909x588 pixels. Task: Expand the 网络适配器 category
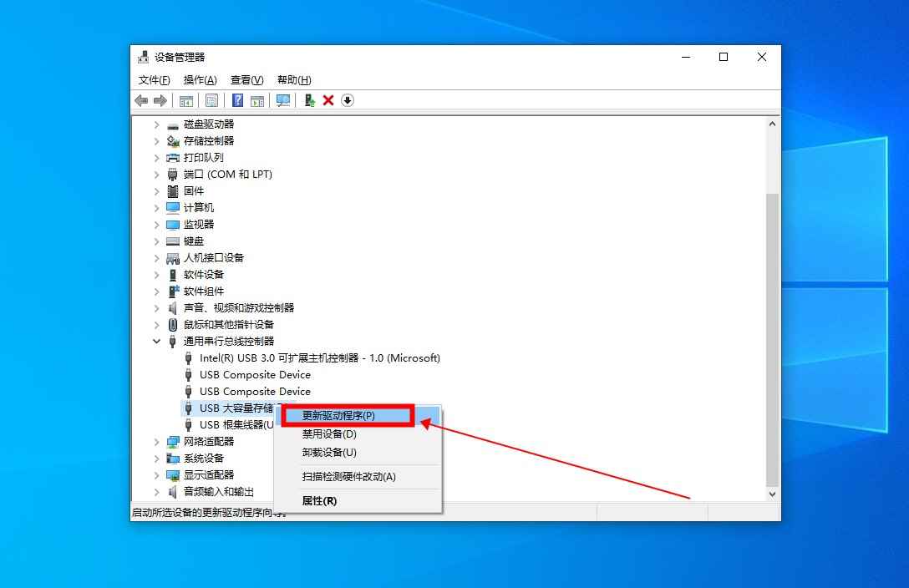156,441
